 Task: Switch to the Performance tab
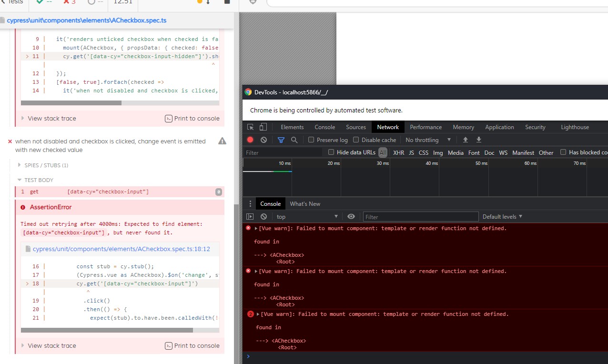coord(426,127)
